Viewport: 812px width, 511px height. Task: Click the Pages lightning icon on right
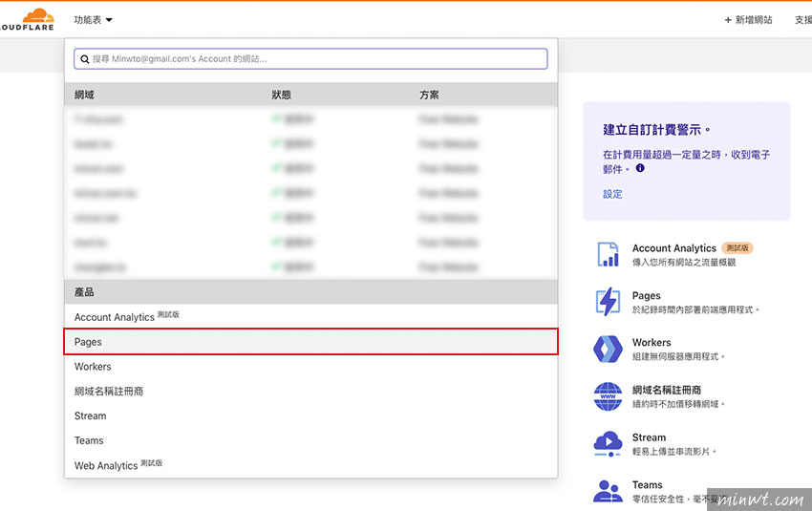coord(608,301)
